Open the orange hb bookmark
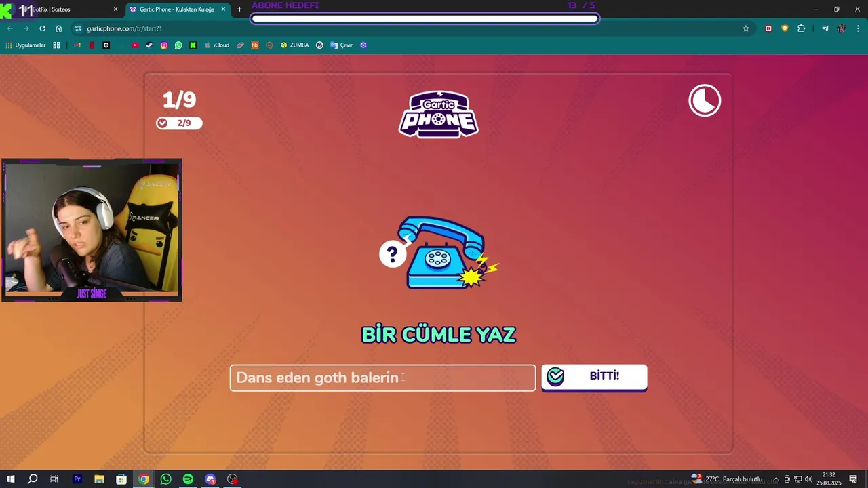The width and height of the screenshot is (868, 488). click(x=255, y=45)
